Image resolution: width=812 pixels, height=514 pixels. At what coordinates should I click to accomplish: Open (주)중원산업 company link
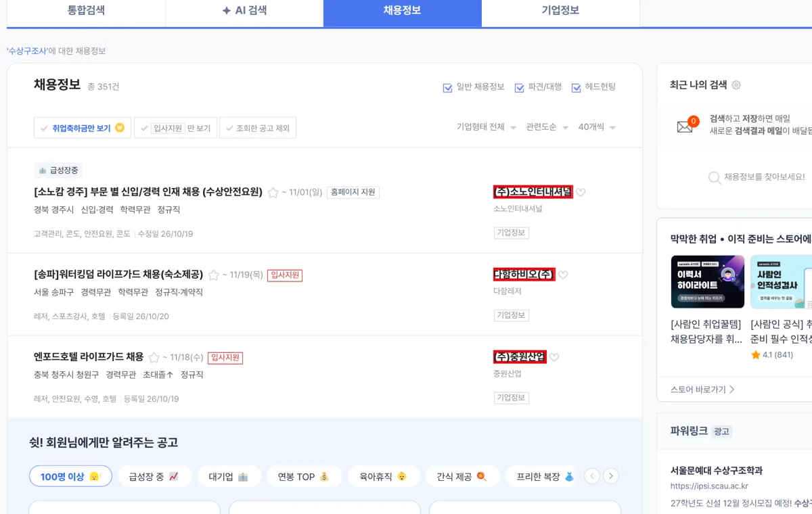click(520, 357)
